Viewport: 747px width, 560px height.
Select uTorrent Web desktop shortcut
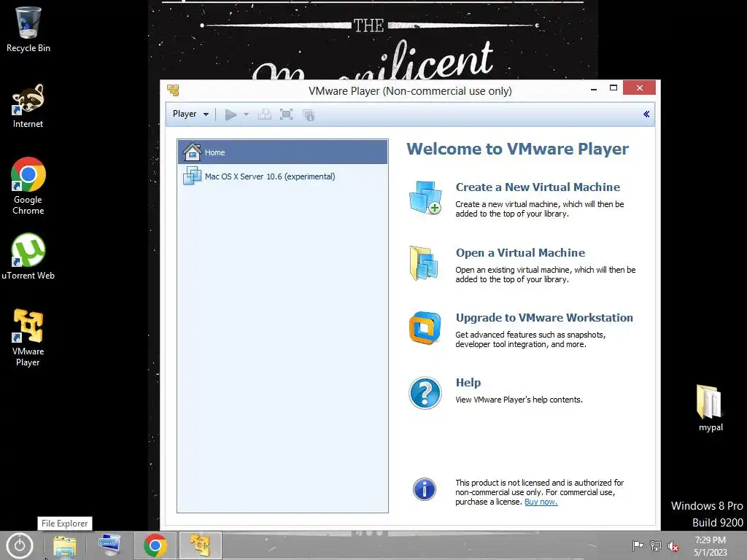point(28,257)
